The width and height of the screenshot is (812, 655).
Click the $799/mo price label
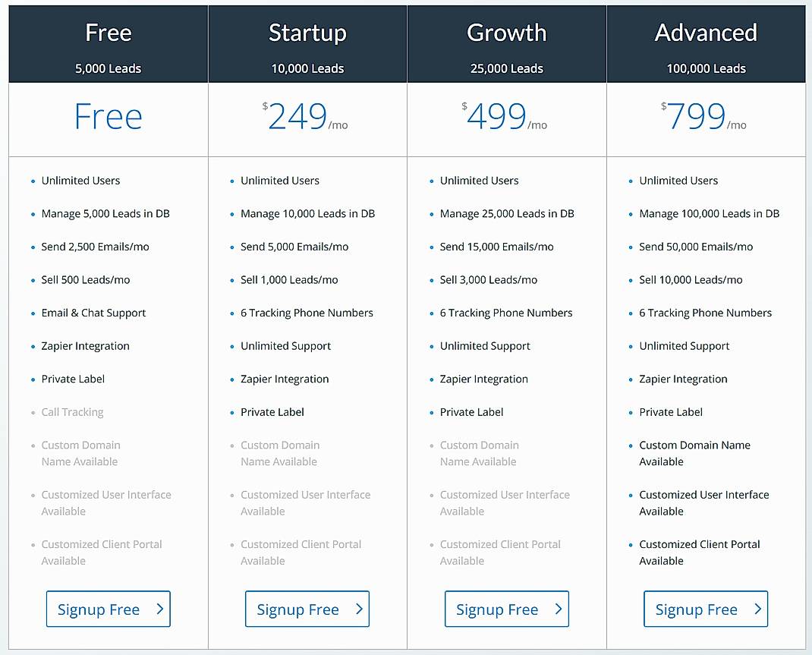(x=706, y=118)
